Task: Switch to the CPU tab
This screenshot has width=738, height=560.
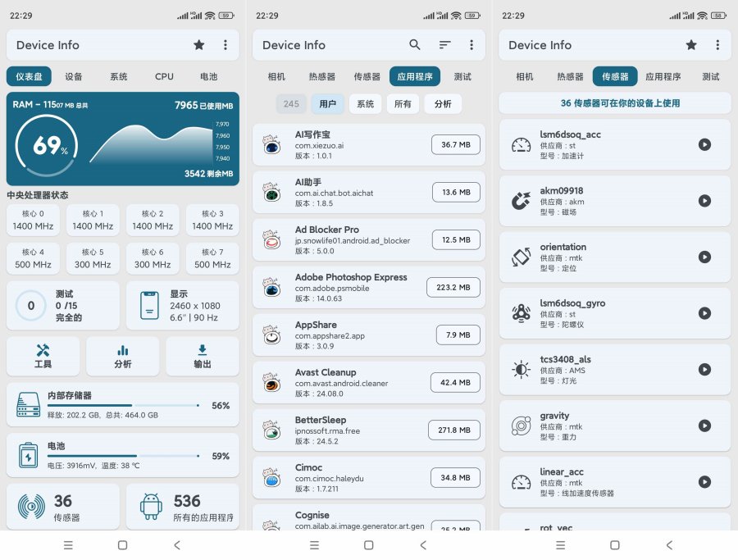Action: (x=163, y=75)
